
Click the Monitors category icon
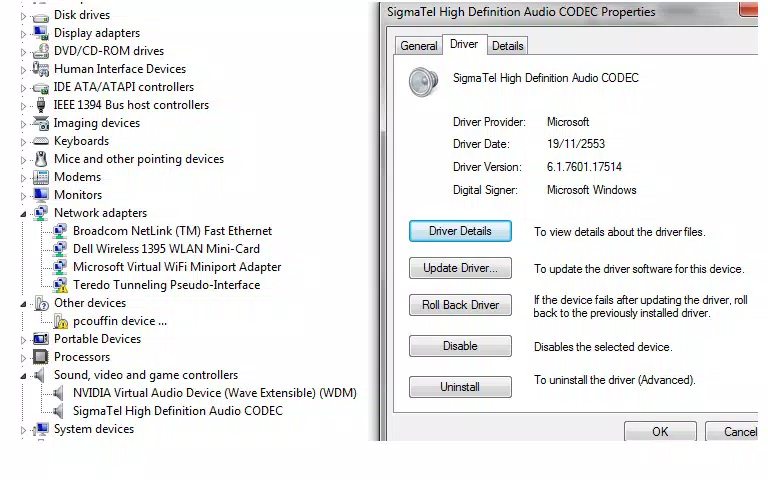pyautogui.click(x=41, y=195)
